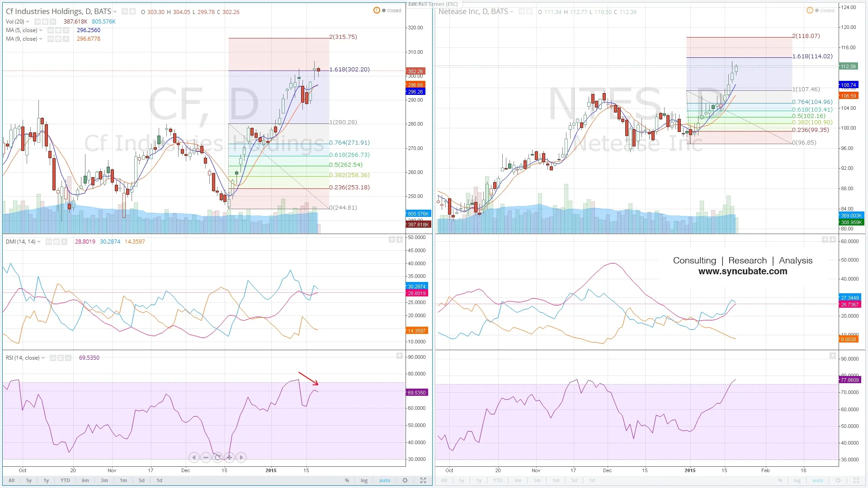Select Netease 1.618(114.02) Fibonacci label
Image resolution: width=868 pixels, height=488 pixels.
812,56
